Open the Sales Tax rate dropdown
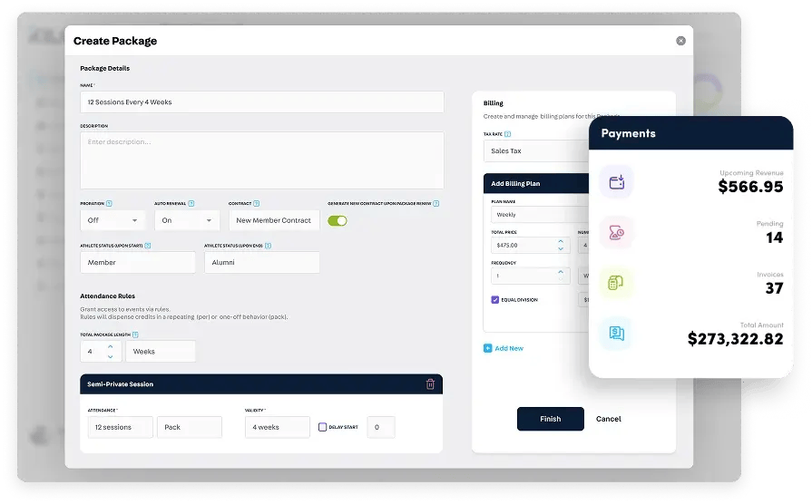The height and width of the screenshot is (504, 812). (x=535, y=151)
